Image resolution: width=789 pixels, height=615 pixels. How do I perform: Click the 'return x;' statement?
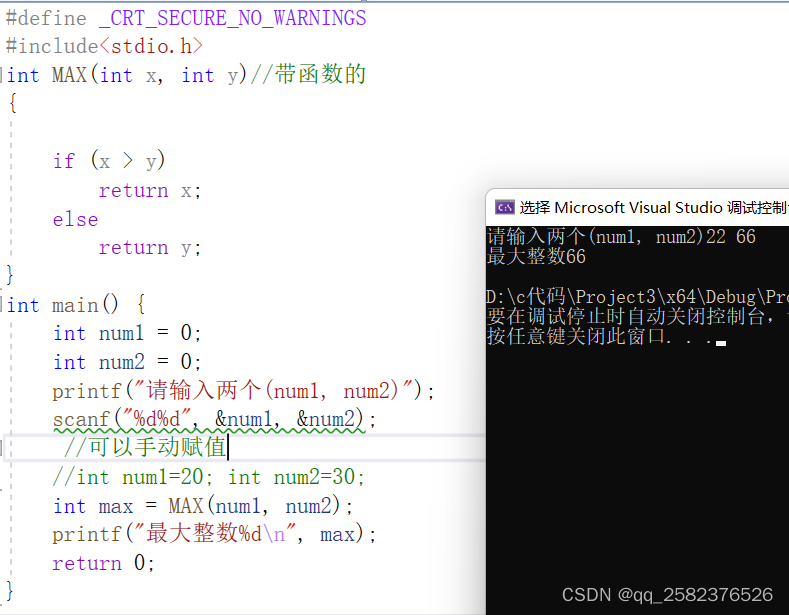(150, 191)
